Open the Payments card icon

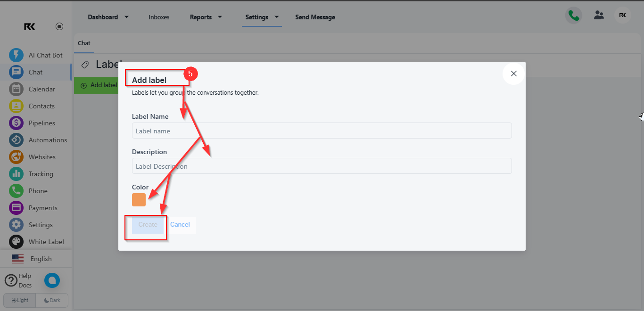(x=16, y=208)
